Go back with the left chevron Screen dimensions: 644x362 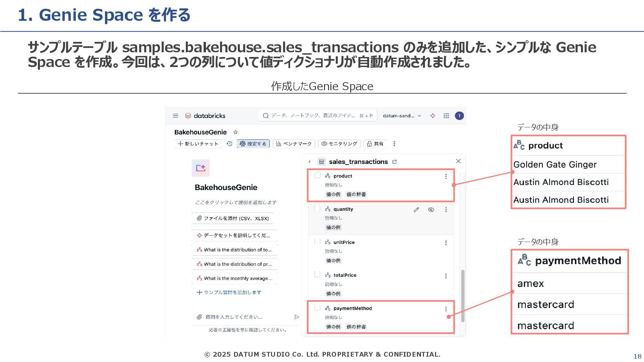coord(310,162)
